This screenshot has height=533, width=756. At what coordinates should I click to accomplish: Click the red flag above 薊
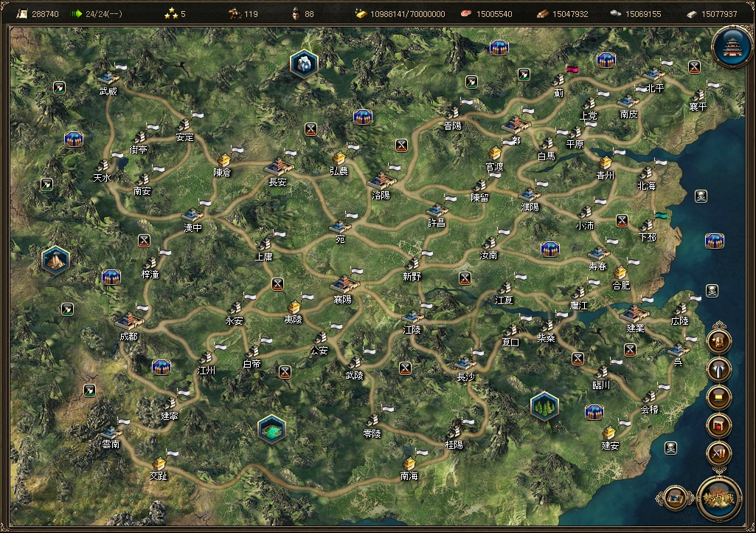click(x=572, y=69)
